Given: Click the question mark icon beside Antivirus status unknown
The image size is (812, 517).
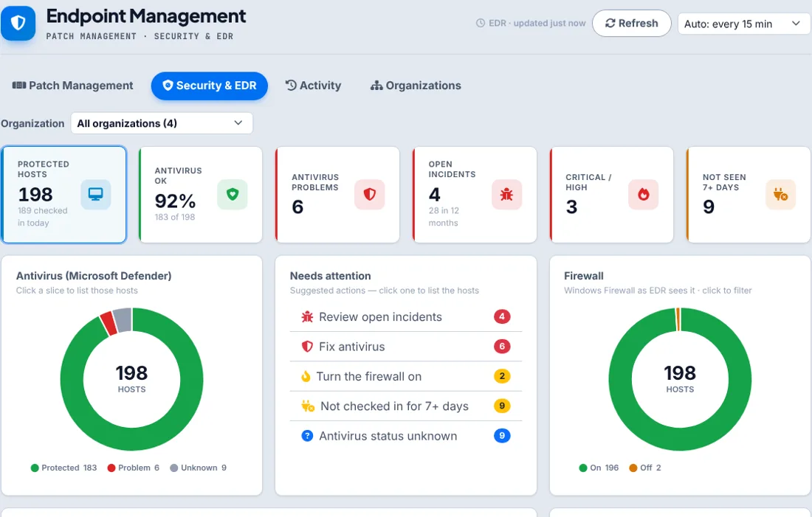Looking at the screenshot, I should point(307,436).
